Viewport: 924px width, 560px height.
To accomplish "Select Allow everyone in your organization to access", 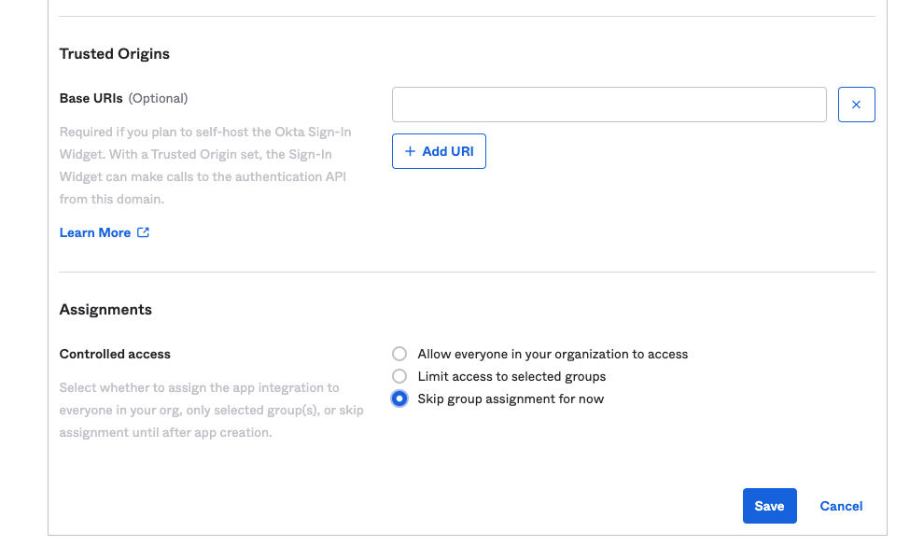I will pyautogui.click(x=399, y=354).
